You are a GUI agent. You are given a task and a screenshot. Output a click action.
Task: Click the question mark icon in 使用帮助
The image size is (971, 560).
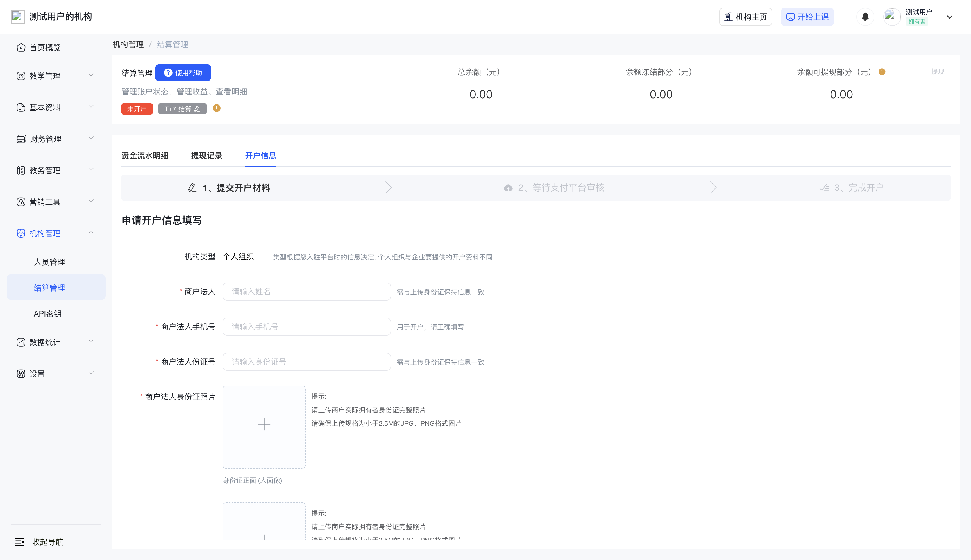click(x=168, y=73)
